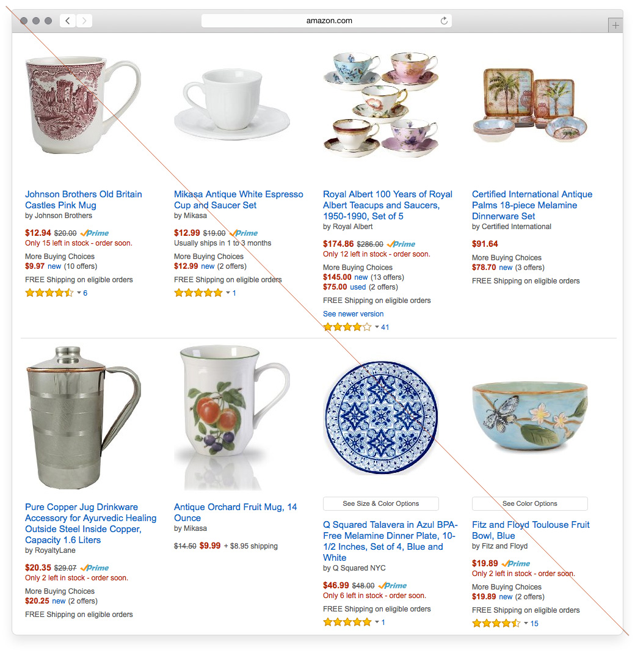Reload the page using the refresh icon
635x672 pixels.
pos(445,21)
